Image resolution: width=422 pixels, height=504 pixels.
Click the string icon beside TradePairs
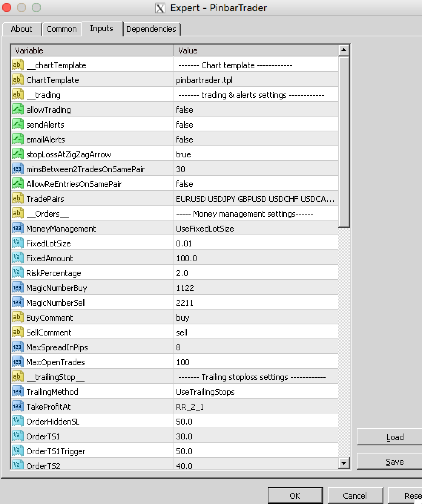18,199
